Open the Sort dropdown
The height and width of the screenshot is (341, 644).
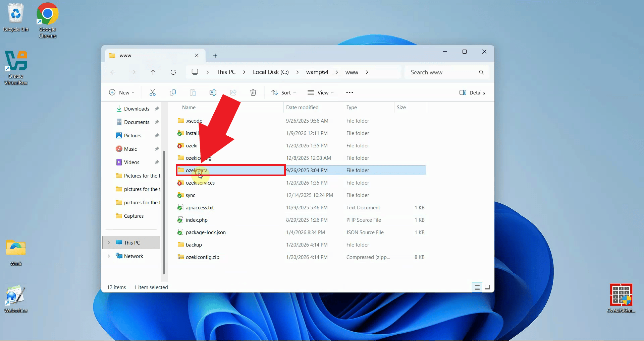tap(284, 92)
